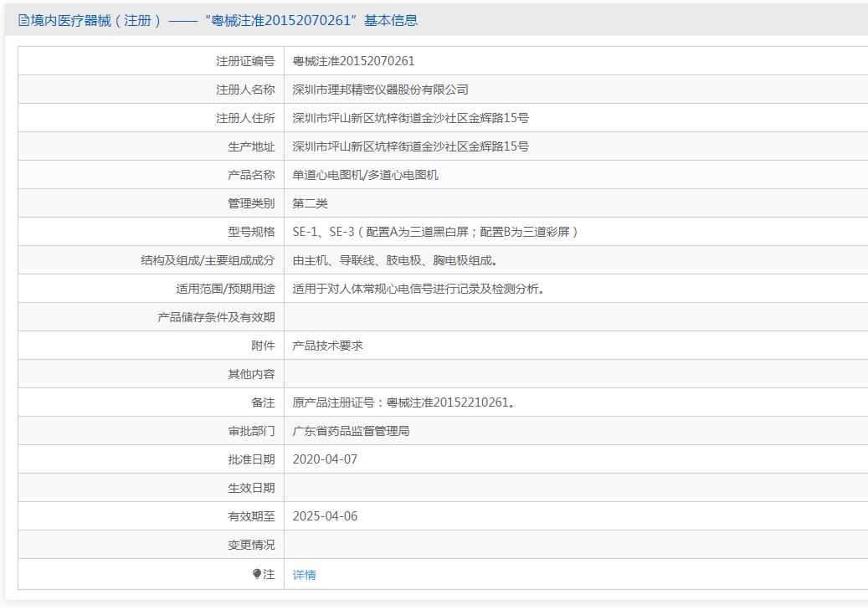
Task: Click the address value in the 生产地址 row
Action: (410, 146)
